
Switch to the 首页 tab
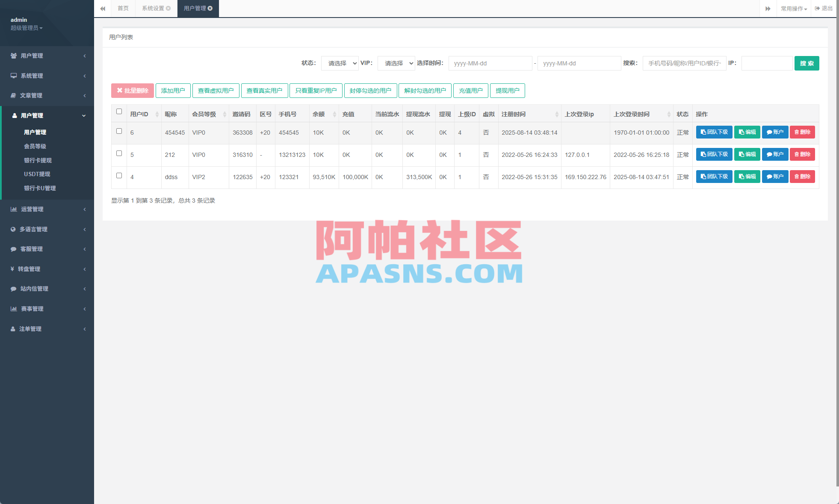(123, 8)
